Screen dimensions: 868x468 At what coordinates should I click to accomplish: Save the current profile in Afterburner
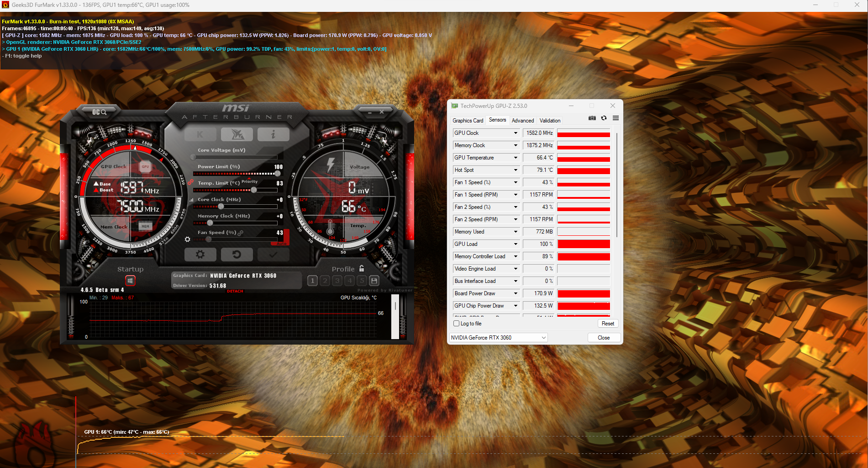tap(374, 281)
